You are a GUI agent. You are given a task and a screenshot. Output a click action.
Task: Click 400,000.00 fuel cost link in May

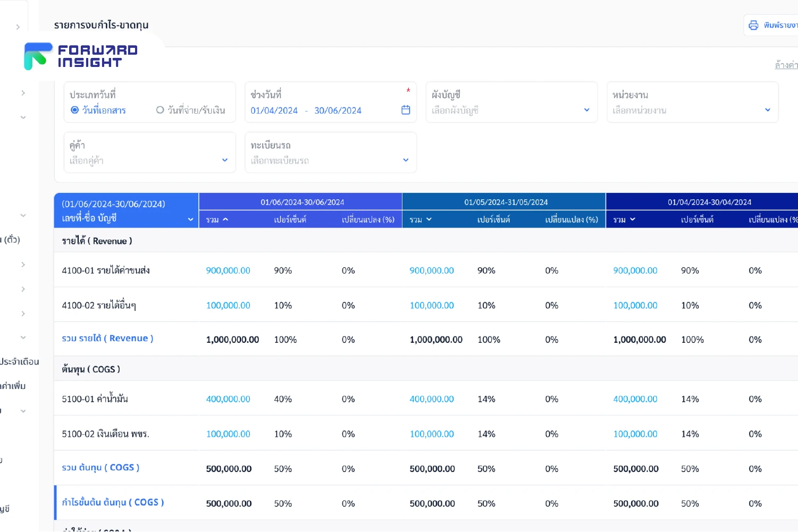point(432,399)
